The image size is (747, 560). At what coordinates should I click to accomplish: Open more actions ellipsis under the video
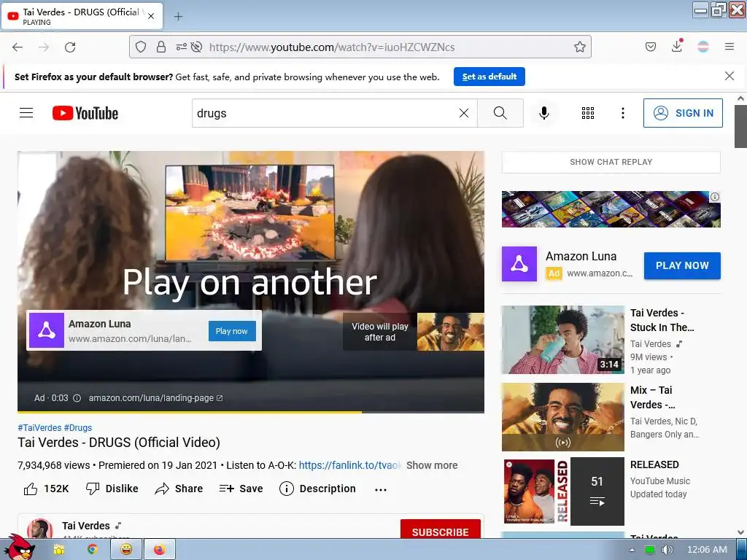pyautogui.click(x=381, y=489)
